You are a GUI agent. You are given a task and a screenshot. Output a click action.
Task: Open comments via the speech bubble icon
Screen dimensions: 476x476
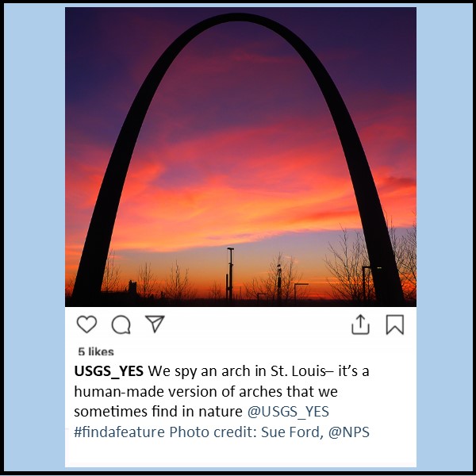121,324
